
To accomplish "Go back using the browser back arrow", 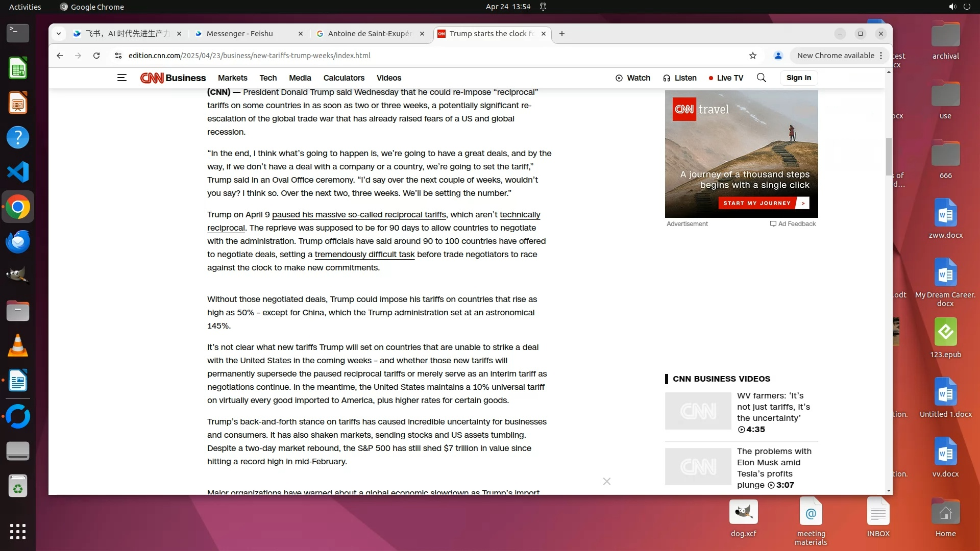I will (x=60, y=56).
